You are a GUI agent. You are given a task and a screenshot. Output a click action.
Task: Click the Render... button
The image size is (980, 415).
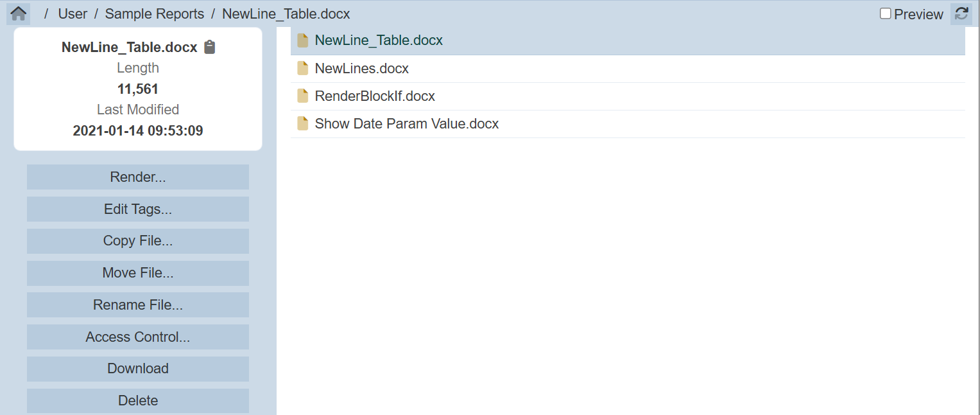click(x=138, y=177)
